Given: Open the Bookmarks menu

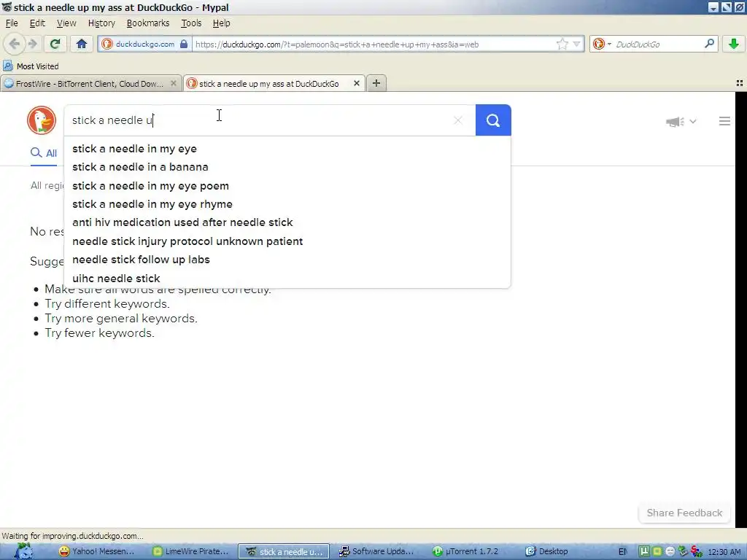Looking at the screenshot, I should [x=147, y=23].
